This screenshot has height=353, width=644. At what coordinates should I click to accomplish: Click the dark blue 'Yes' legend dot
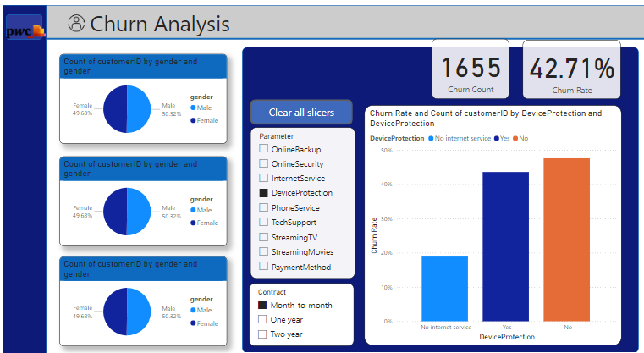496,137
